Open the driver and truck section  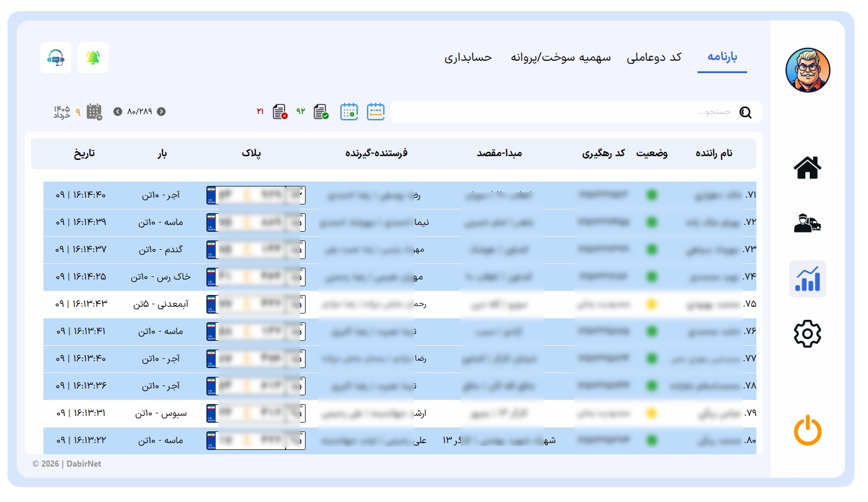pyautogui.click(x=808, y=222)
